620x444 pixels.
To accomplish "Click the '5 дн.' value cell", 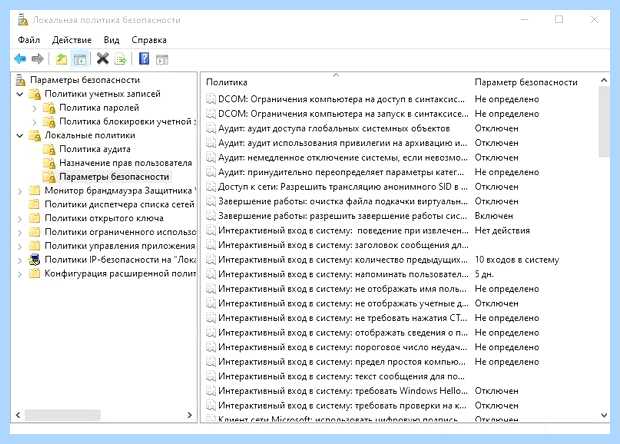I will (x=484, y=274).
